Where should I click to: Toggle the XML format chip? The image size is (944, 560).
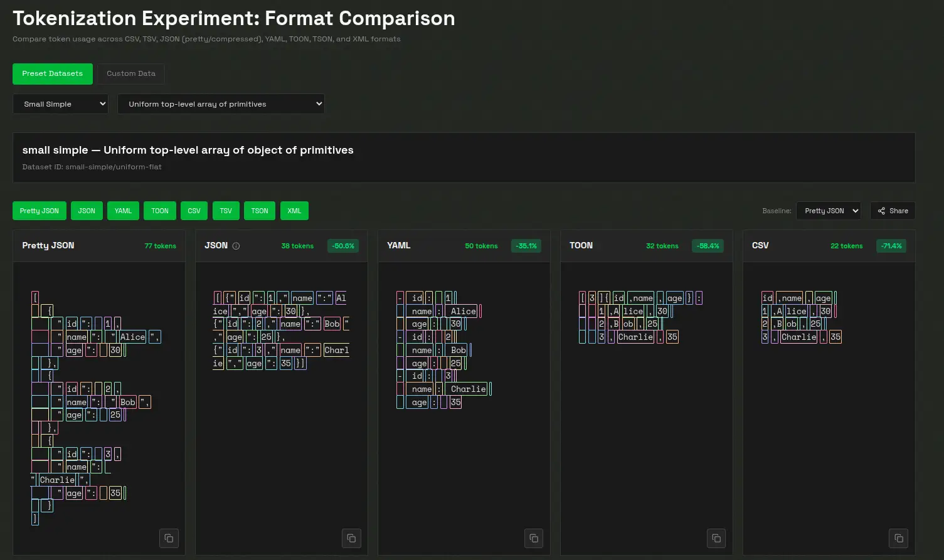294,211
